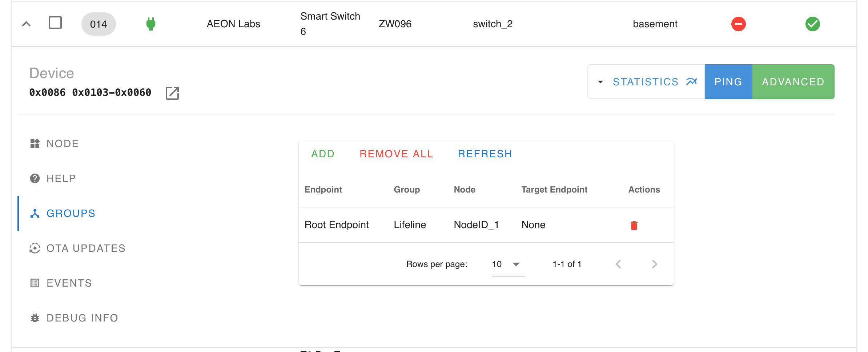The height and width of the screenshot is (352, 868).
Task: Click the AEON Labs manufacturer cell
Action: click(x=233, y=24)
